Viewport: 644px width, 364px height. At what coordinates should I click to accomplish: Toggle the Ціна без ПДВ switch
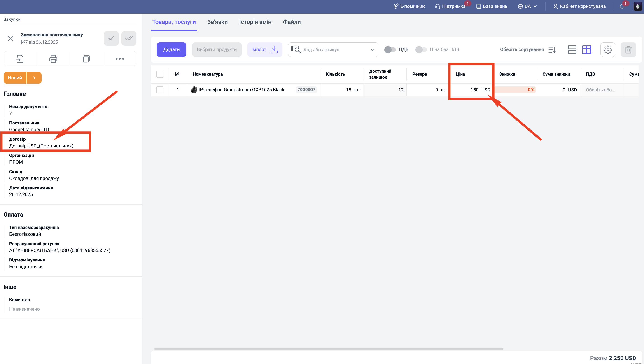point(421,49)
